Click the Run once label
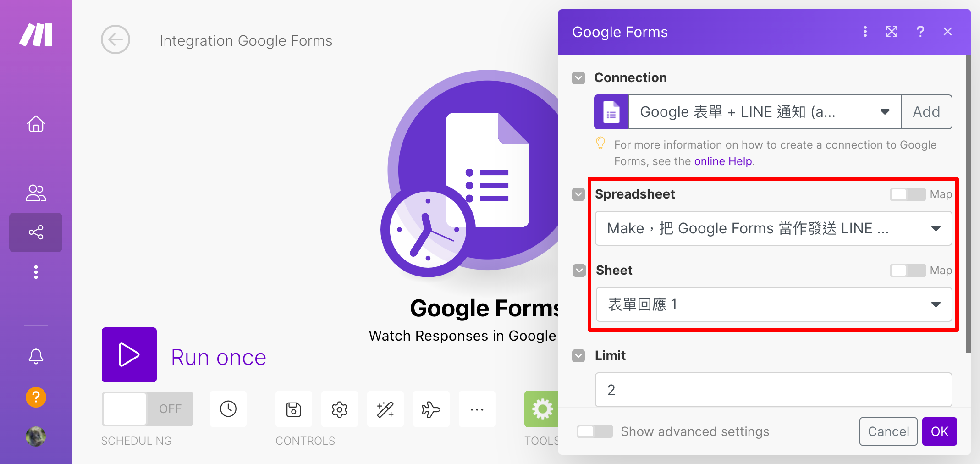 point(219,357)
